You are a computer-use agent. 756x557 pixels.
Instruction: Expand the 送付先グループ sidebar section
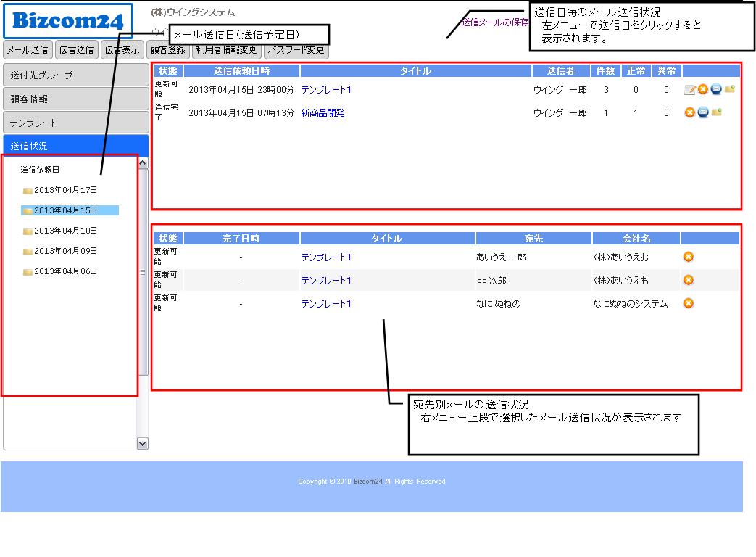(x=75, y=75)
